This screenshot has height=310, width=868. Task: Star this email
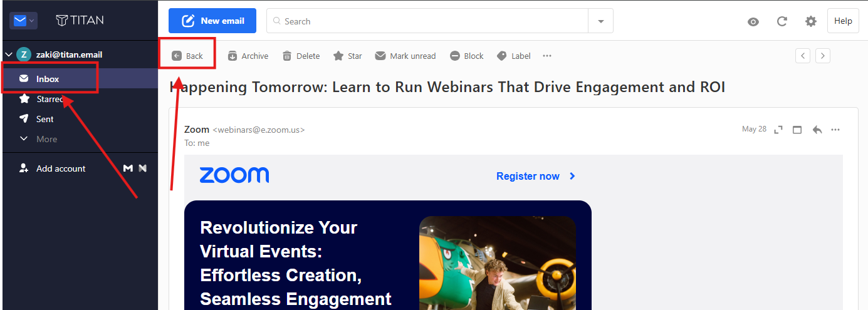(347, 56)
